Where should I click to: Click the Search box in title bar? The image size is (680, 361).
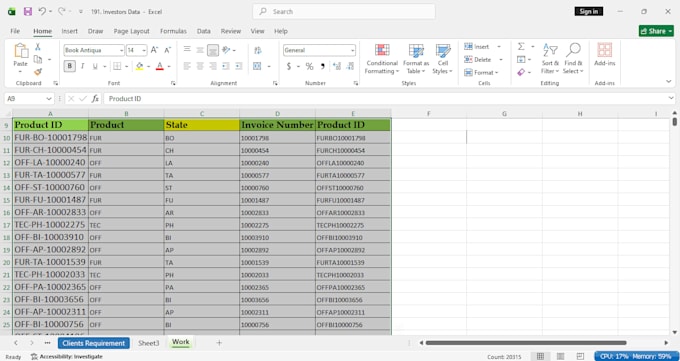pyautogui.click(x=344, y=12)
